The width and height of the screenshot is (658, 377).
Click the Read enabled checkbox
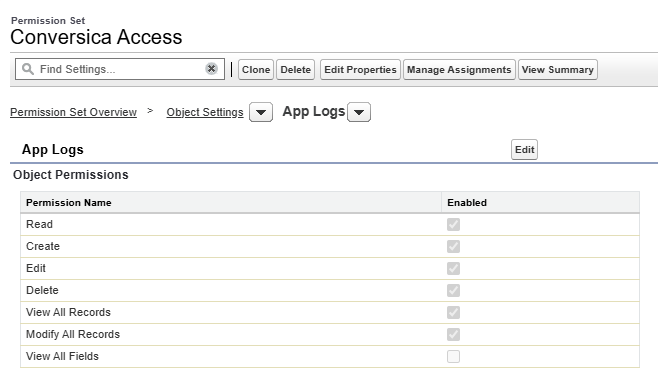453,224
